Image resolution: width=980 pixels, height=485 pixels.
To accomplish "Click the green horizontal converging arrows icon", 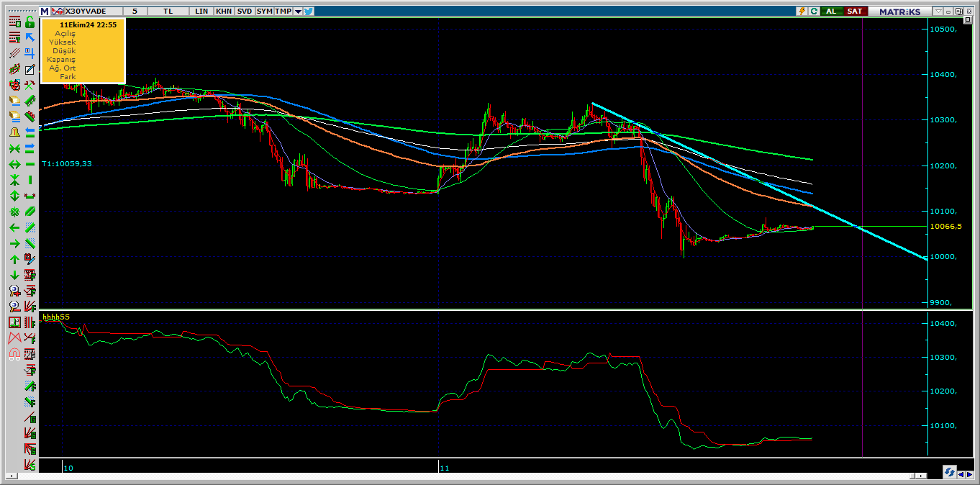I will click(x=14, y=149).
